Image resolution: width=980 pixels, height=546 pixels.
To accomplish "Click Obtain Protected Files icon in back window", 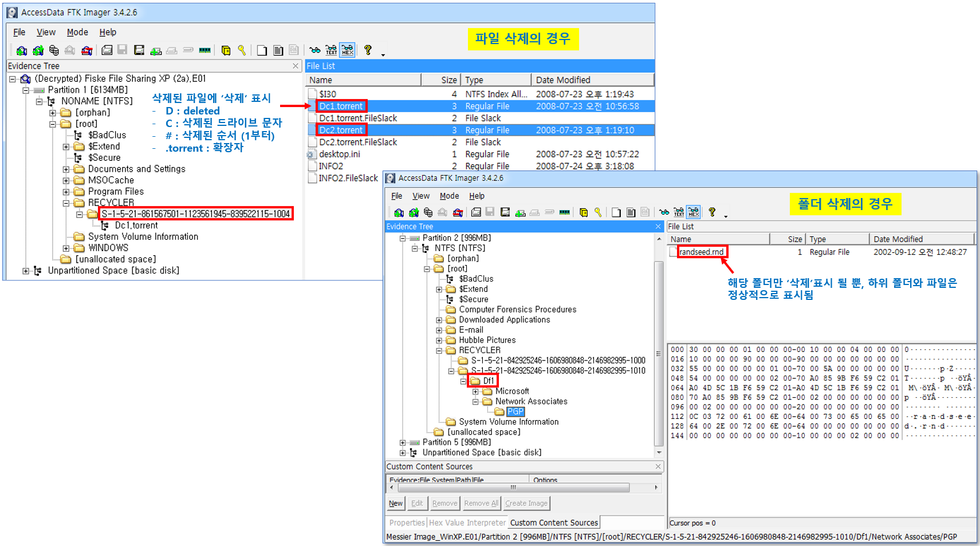I will (x=226, y=50).
